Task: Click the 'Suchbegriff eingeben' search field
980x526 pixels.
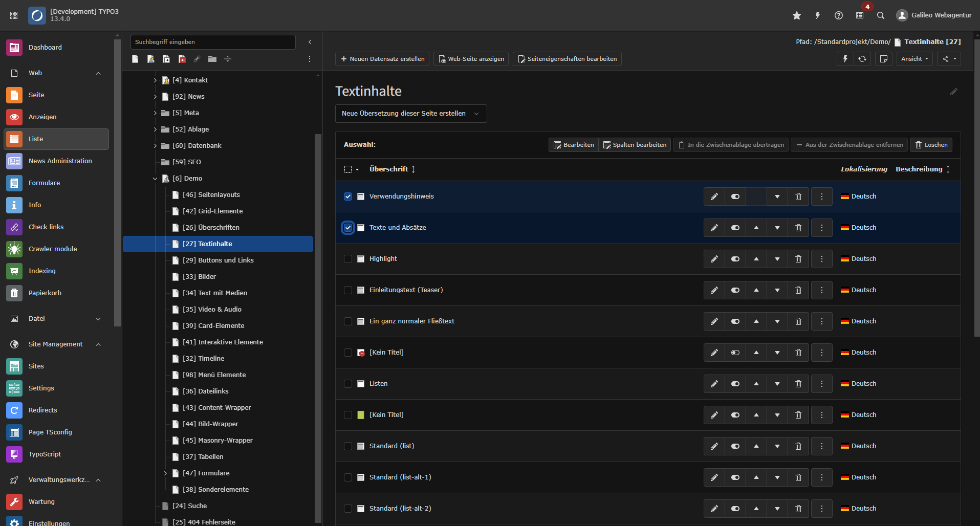Action: point(213,42)
